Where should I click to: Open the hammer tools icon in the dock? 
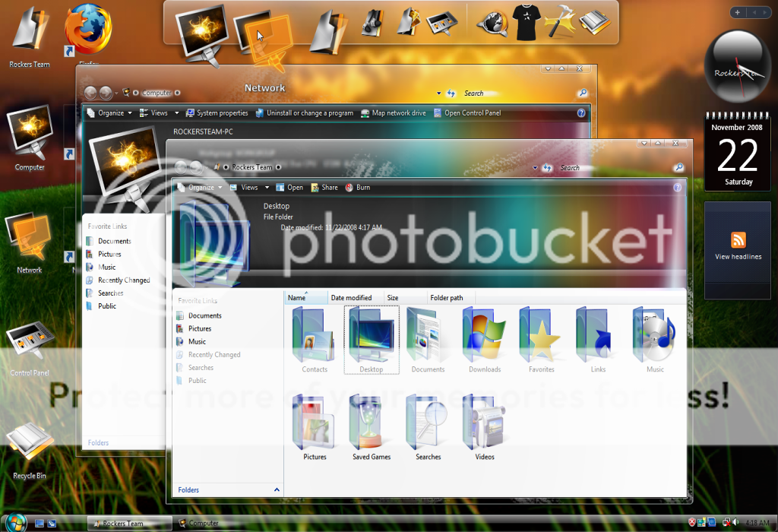click(x=560, y=21)
